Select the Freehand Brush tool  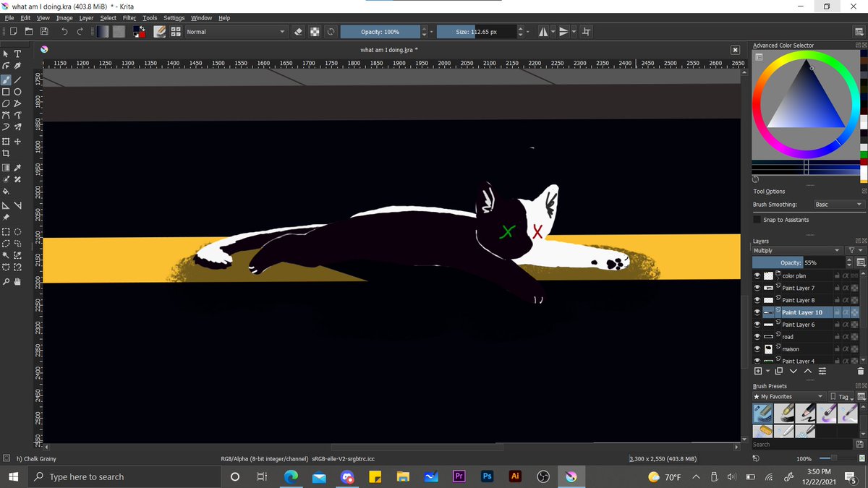7,80
